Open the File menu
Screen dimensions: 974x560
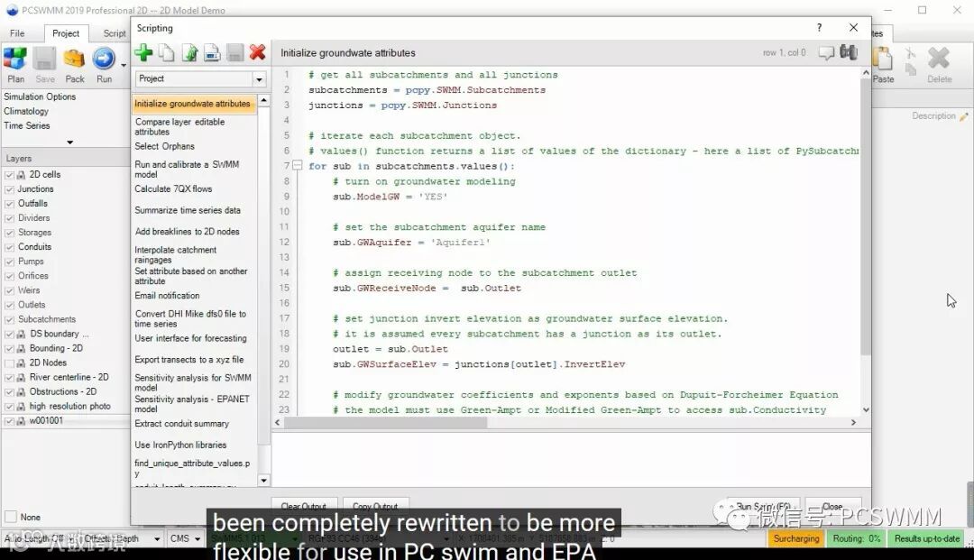(x=17, y=32)
